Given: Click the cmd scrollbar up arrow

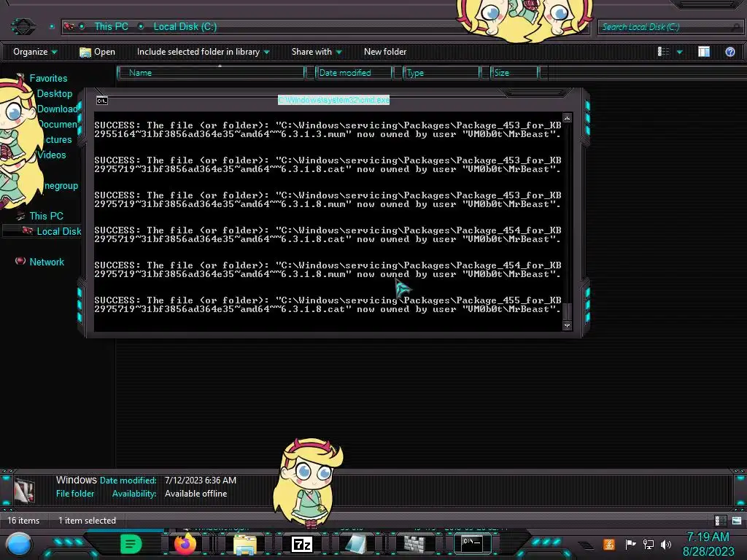Looking at the screenshot, I should pyautogui.click(x=567, y=118).
